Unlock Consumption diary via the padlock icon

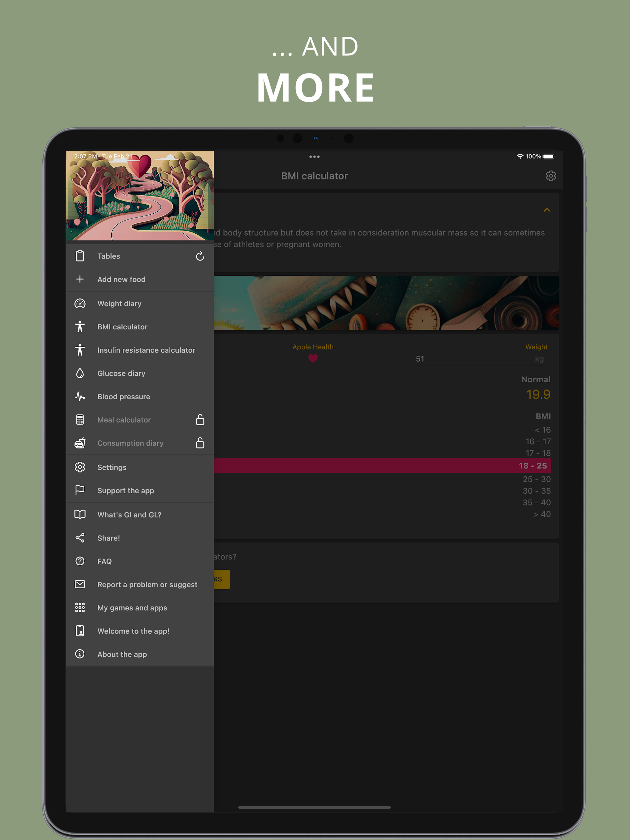200,443
